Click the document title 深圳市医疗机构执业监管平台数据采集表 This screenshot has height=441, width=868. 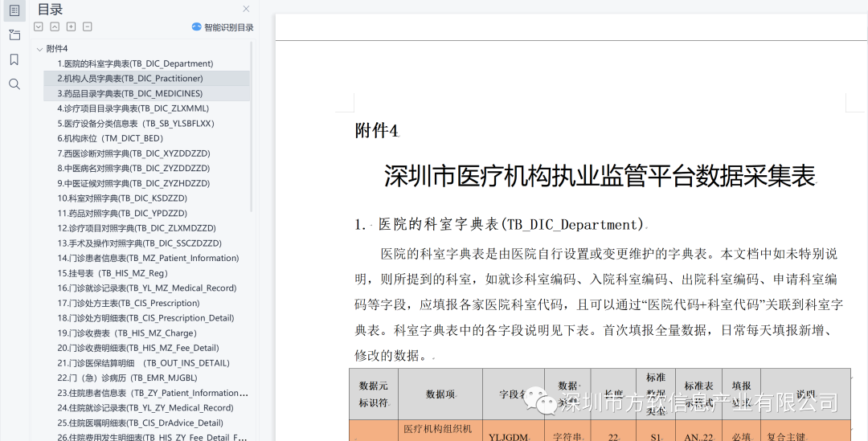click(599, 176)
